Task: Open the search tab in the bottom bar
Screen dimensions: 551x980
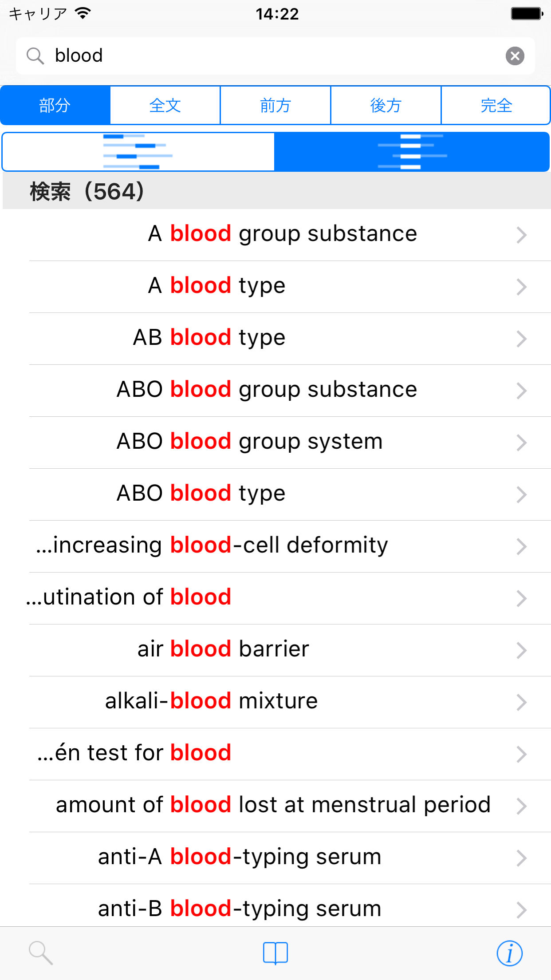Action: (x=41, y=952)
